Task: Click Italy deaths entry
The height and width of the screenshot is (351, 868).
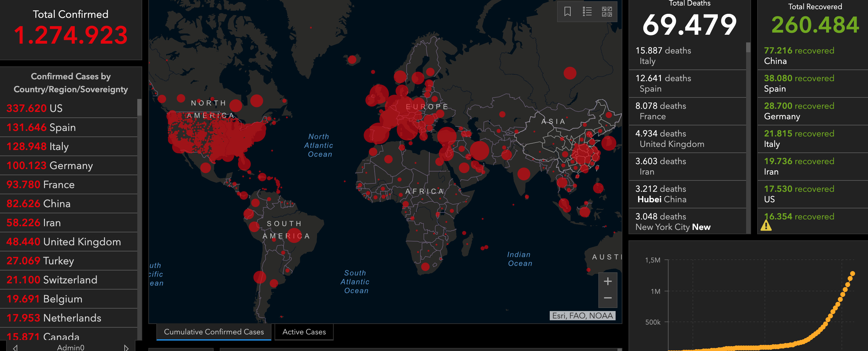Action: (x=687, y=56)
